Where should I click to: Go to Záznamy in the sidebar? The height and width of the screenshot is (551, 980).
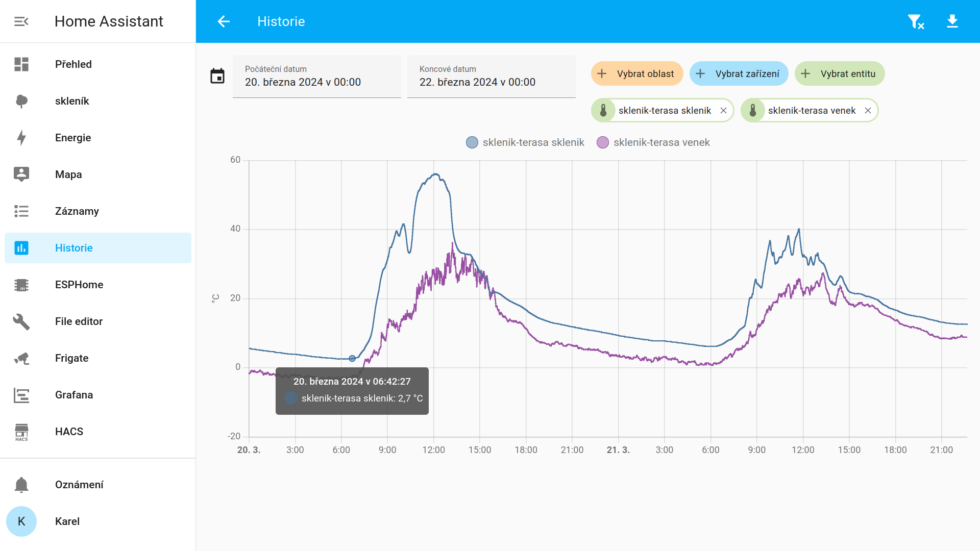click(98, 211)
